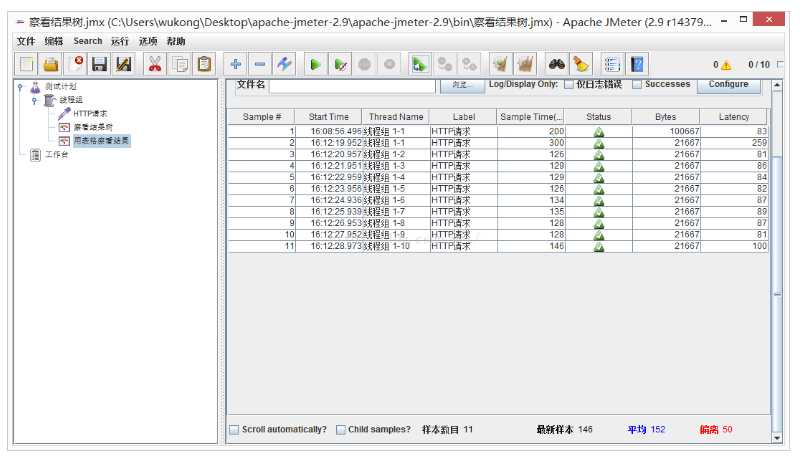This screenshot has width=801, height=463.
Task: Collapse the 线程组 tree node handle
Action: 34,100
